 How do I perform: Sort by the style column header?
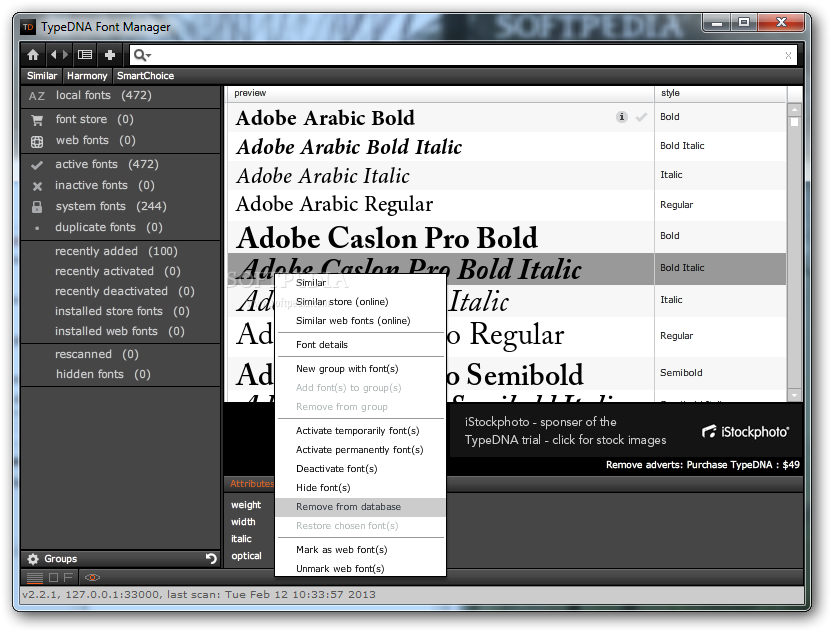(721, 93)
